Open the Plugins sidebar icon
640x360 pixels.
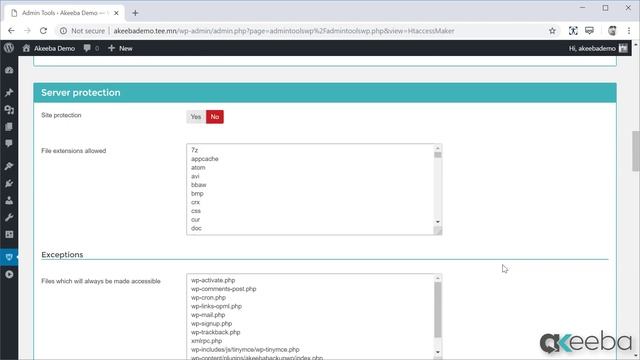coord(9,183)
